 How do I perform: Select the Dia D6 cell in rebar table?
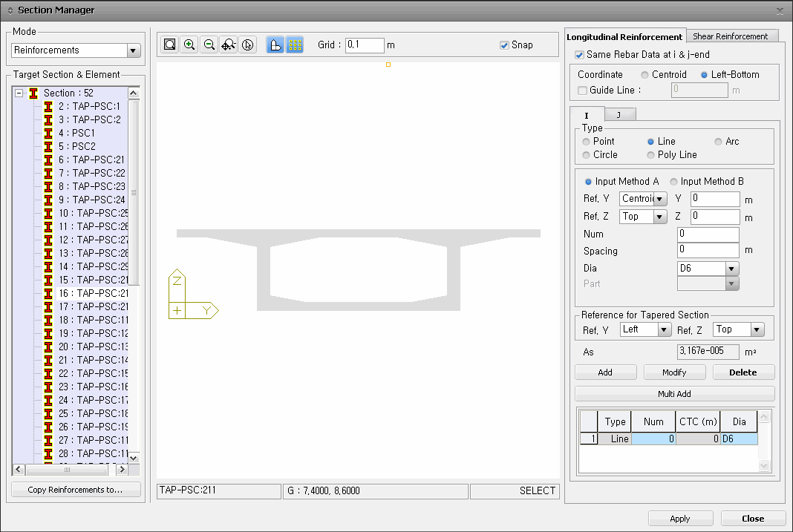point(739,439)
